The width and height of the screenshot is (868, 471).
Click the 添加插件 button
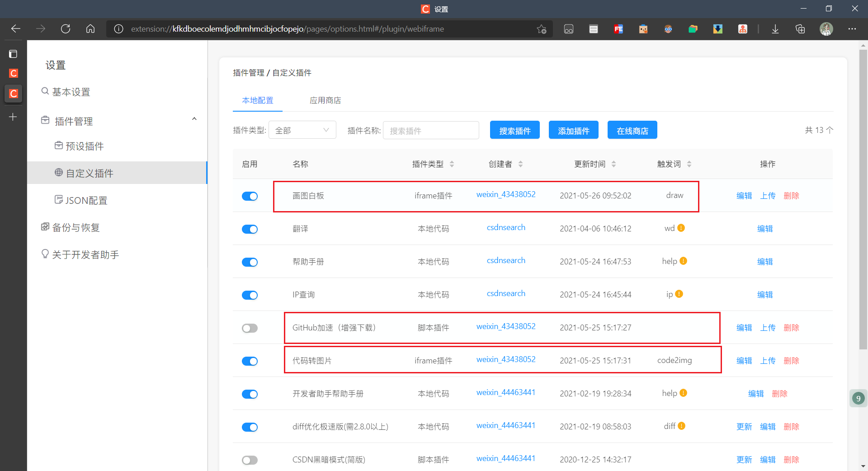pyautogui.click(x=574, y=130)
